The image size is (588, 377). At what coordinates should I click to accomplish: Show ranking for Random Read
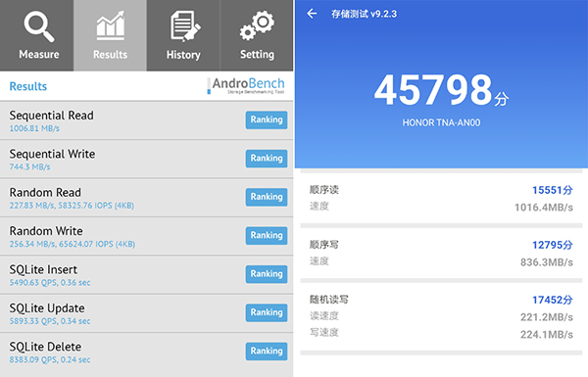point(267,197)
